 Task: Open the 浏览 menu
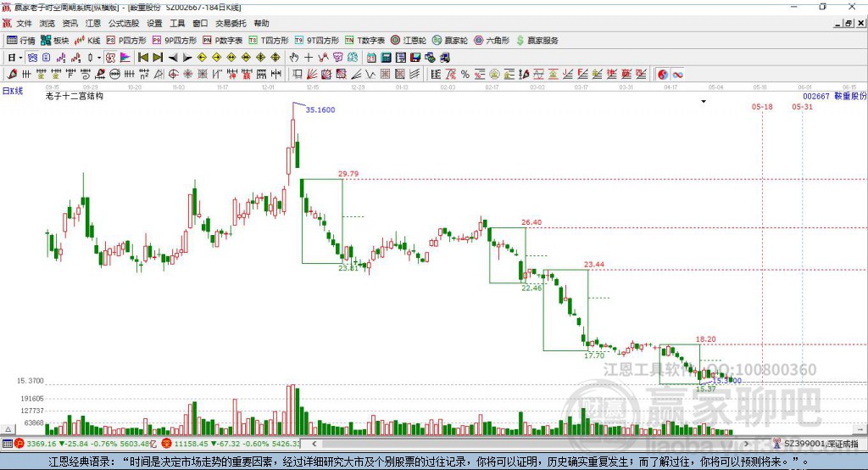[x=47, y=23]
